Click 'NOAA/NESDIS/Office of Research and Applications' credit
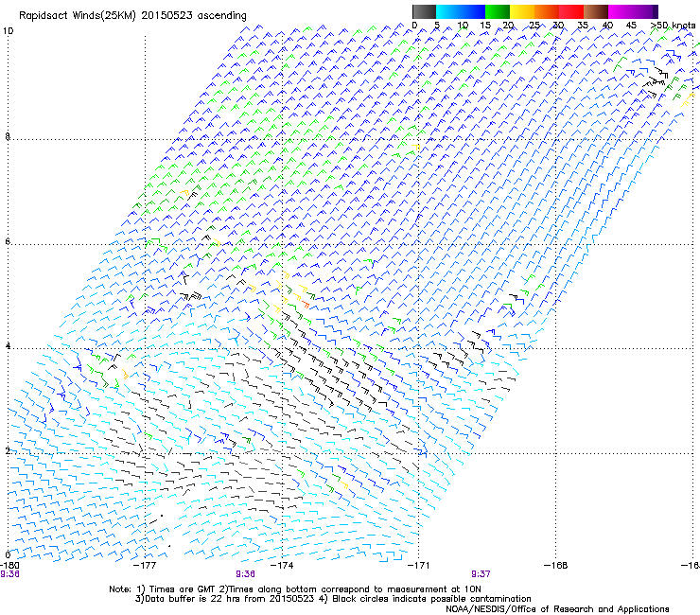Image resolution: width=700 pixels, height=615 pixels. tap(557, 609)
